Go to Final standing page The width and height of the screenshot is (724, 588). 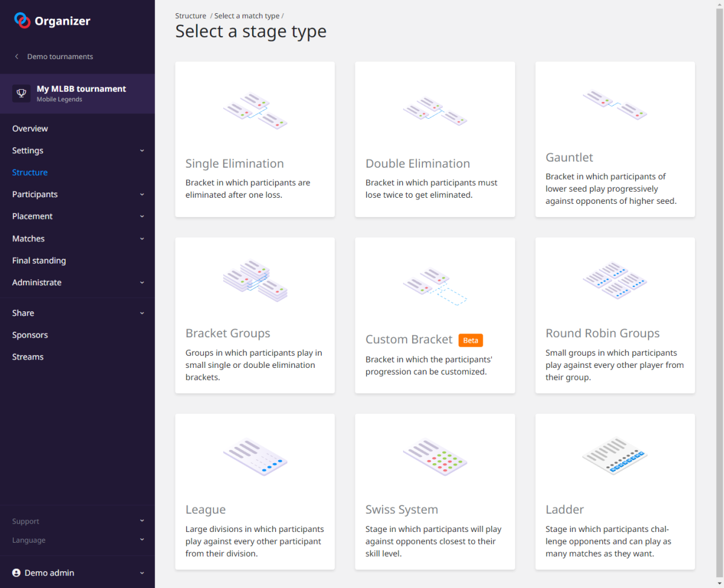(x=39, y=261)
